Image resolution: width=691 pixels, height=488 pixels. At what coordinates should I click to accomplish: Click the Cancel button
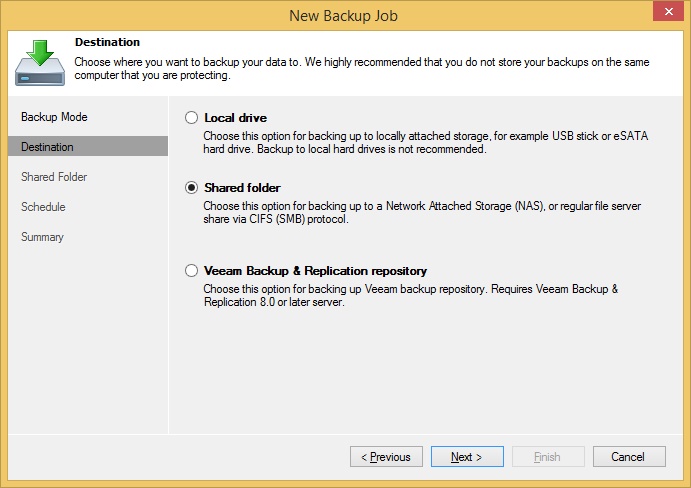[629, 457]
